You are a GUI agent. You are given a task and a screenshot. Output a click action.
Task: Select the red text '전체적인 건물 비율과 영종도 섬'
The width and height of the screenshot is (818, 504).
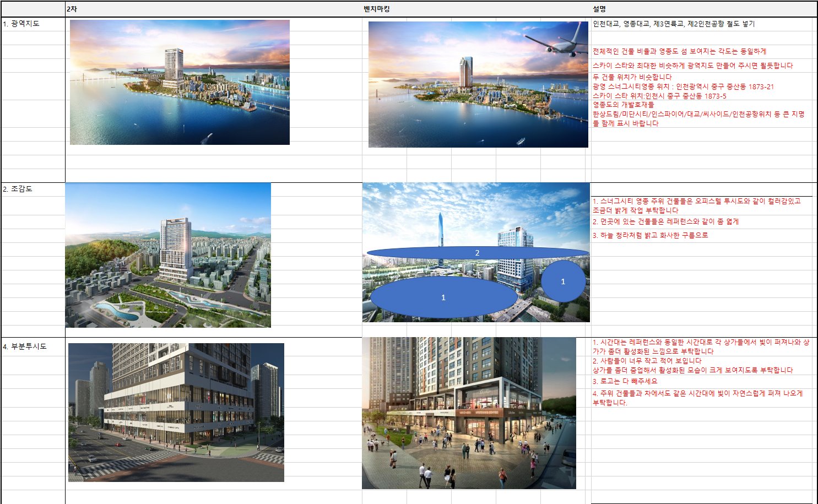click(x=679, y=51)
